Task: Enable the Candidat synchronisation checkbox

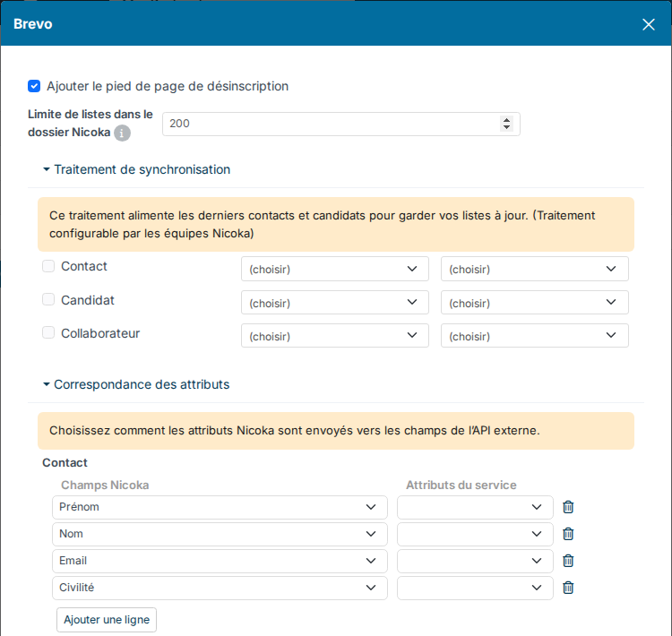Action: point(48,299)
